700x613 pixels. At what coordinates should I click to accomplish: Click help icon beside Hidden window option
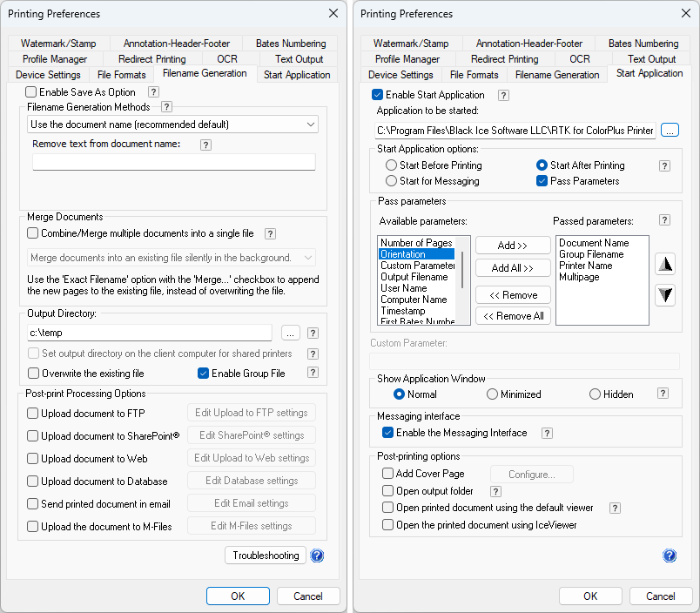[x=663, y=394]
